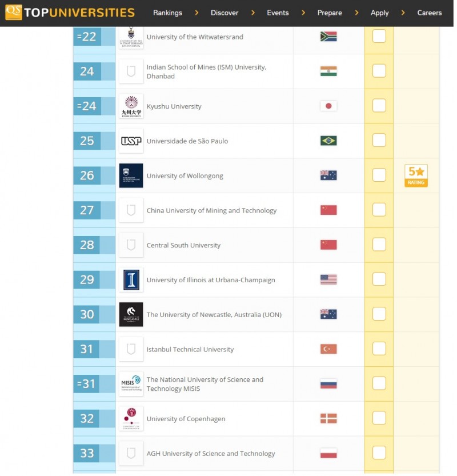This screenshot has height=476, width=457.
Task: Click the placeholder shield logo for Central South University
Action: click(131, 245)
